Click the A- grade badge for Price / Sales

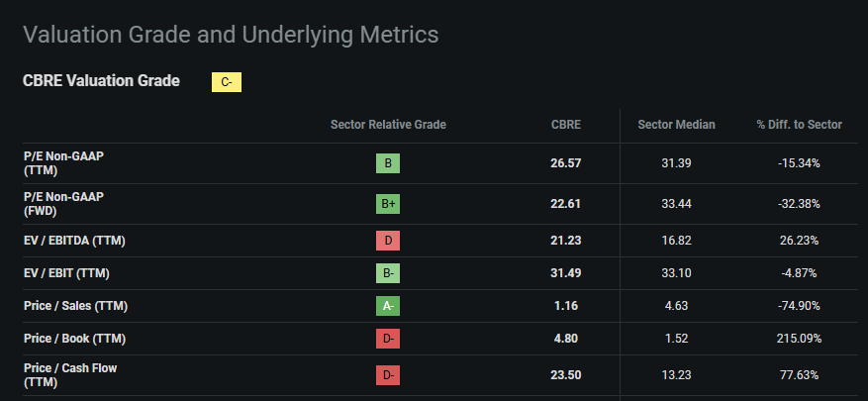[x=388, y=306]
